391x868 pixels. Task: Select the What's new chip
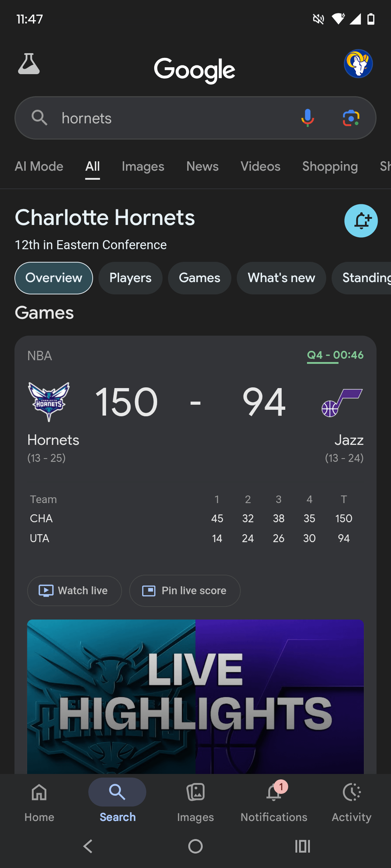(281, 278)
